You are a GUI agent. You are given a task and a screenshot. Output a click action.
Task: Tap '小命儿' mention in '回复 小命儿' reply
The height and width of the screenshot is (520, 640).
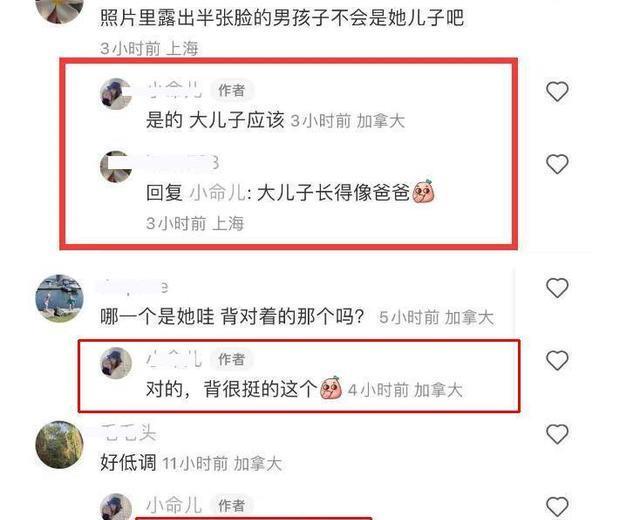click(x=218, y=193)
